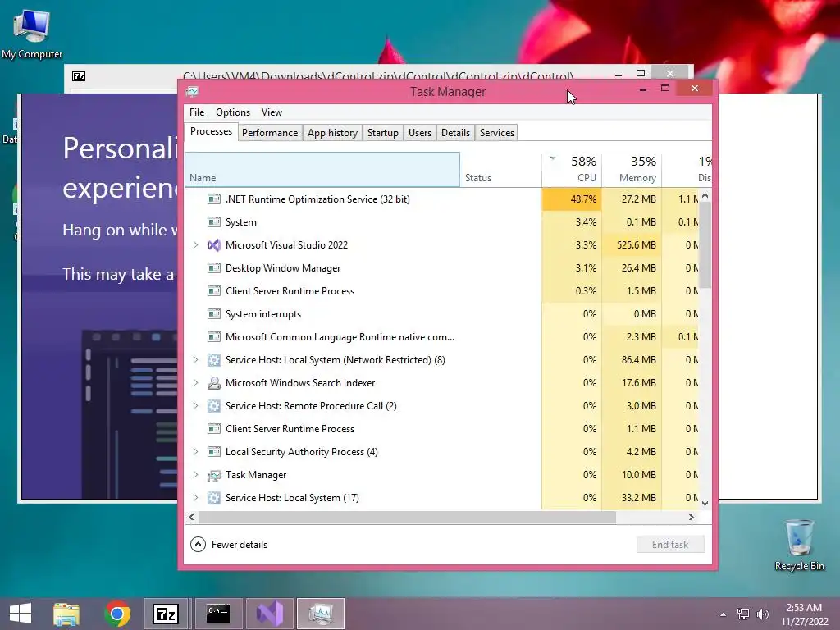840x630 pixels.
Task: Click the Task Manager taskbar button
Action: tap(321, 614)
